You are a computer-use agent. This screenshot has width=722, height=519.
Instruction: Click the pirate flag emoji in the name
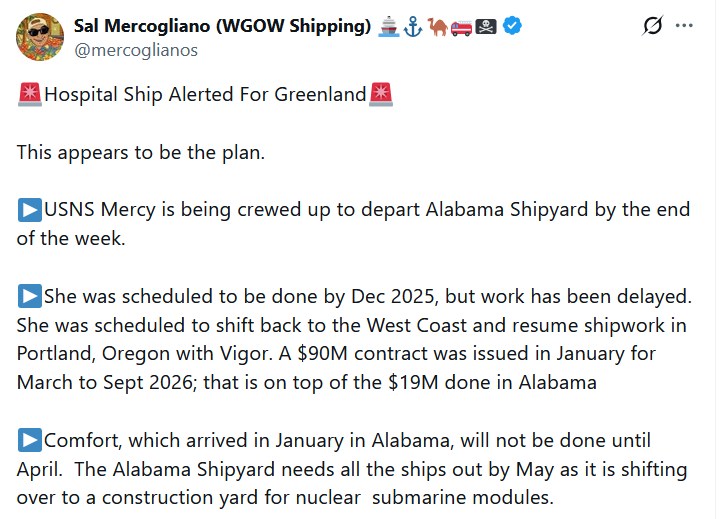click(x=486, y=26)
